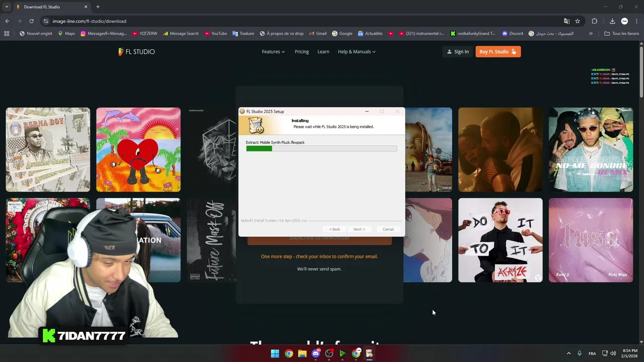The image size is (644, 362).
Task: Open the Chrome apps grid icon in the bookmarks bar
Action: pos(7,34)
